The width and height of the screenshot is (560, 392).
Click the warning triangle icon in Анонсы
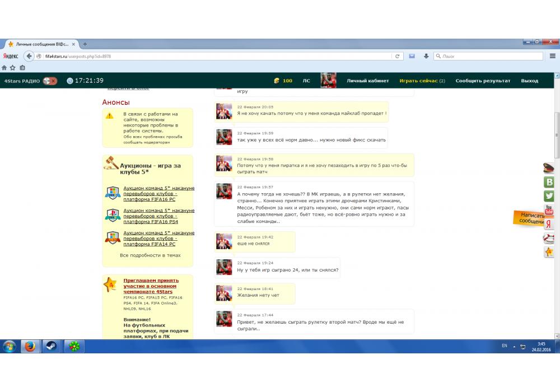[109, 116]
